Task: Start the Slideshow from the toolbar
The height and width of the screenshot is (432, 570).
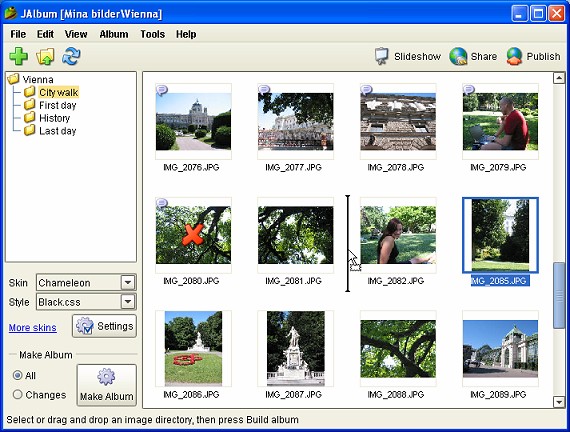Action: click(408, 56)
